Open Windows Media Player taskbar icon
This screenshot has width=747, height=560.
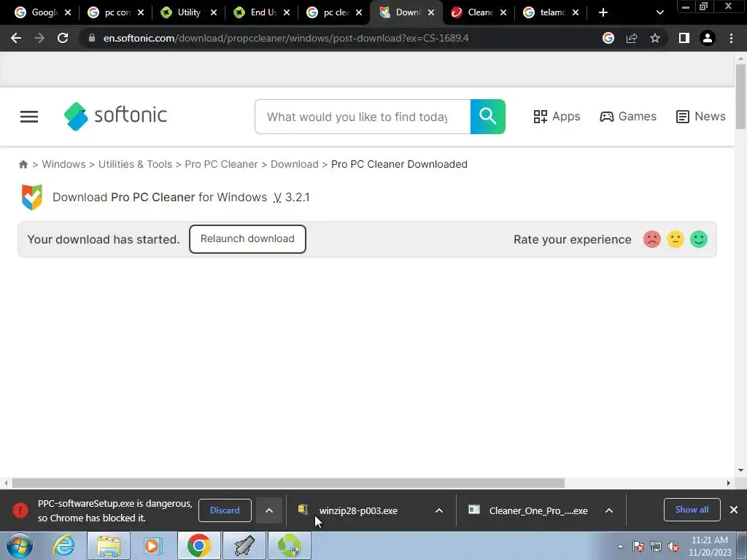(153, 545)
